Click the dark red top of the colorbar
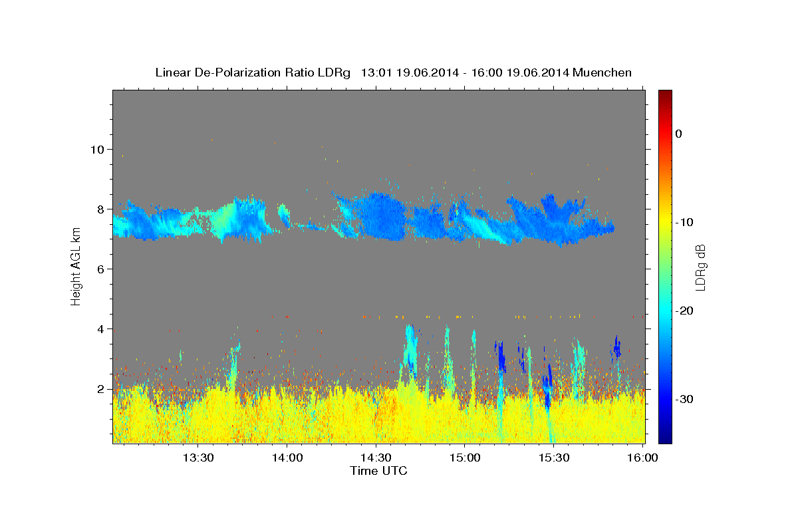 click(x=665, y=94)
